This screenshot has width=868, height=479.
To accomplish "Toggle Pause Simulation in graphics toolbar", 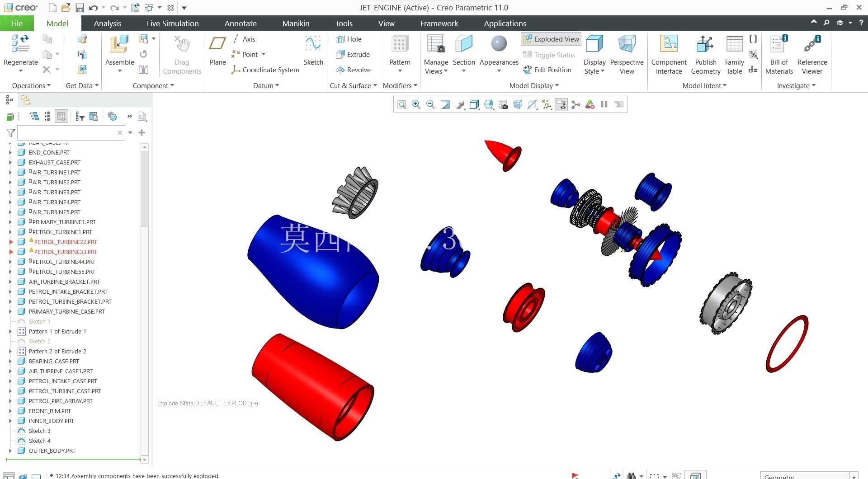I will [604, 105].
